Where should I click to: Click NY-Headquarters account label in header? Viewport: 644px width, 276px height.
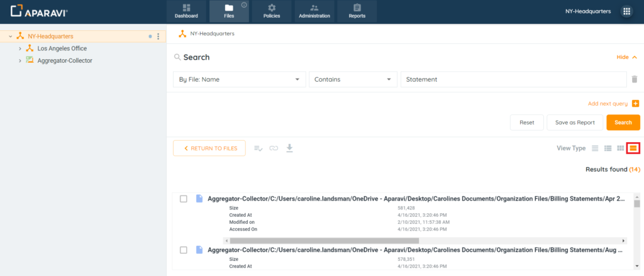588,11
